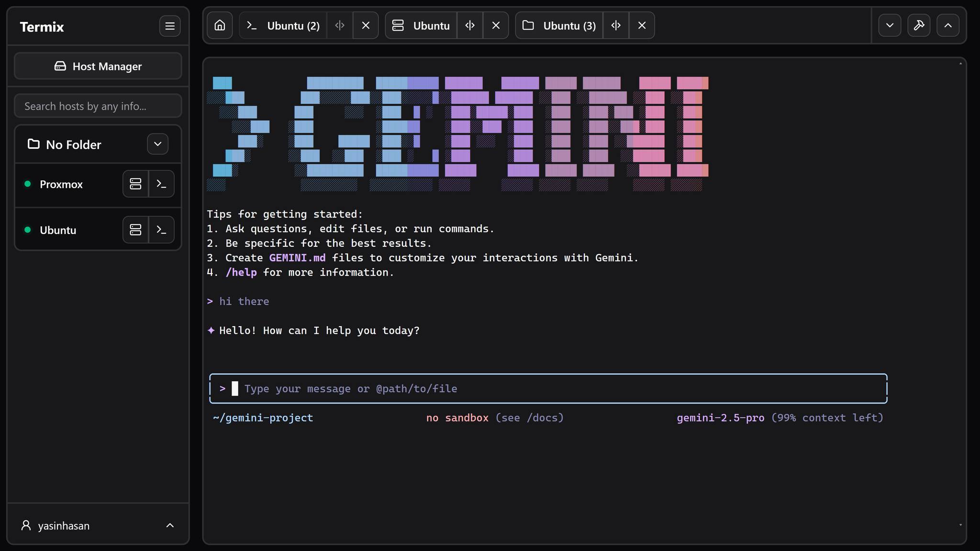This screenshot has height=551, width=980.
Task: Click the '(99% context left)' indicator
Action: tap(827, 418)
